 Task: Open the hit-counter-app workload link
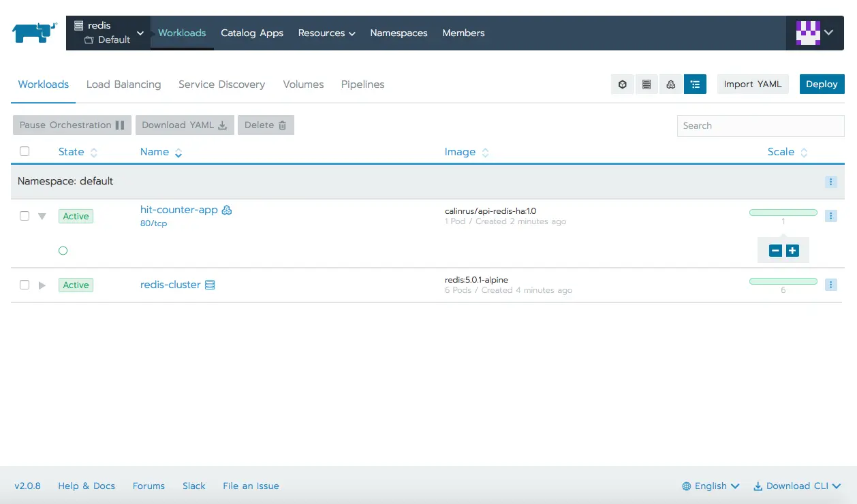[x=179, y=210]
